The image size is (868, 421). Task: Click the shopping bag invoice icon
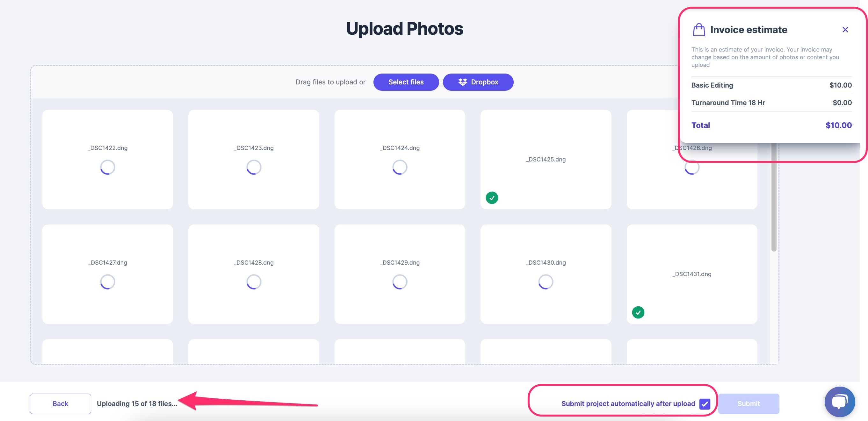tap(698, 30)
